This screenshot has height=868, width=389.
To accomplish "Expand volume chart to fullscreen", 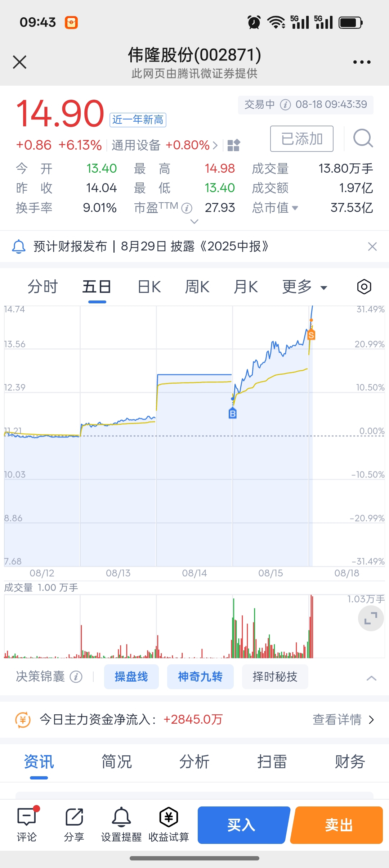I will click(371, 618).
